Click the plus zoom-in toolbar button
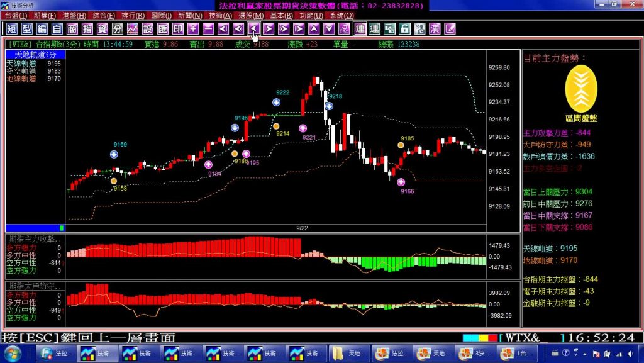Image resolution: width=644 pixels, height=363 pixels. point(193,29)
